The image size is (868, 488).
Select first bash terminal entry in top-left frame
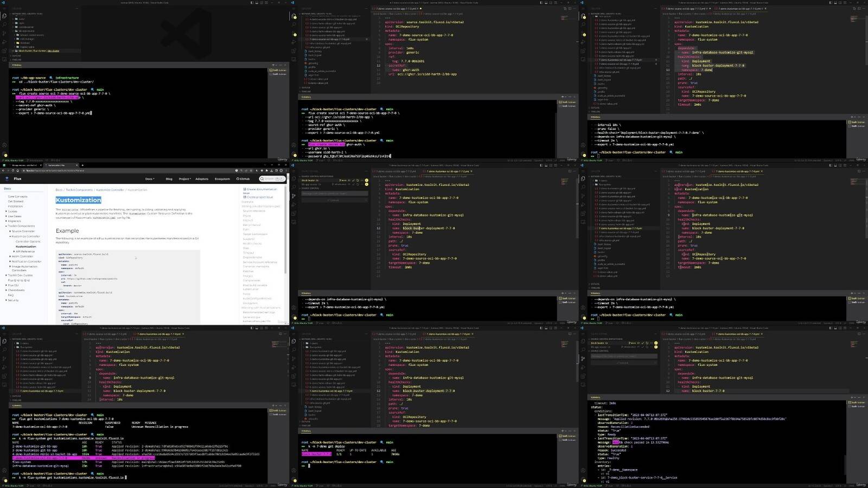point(278,70)
